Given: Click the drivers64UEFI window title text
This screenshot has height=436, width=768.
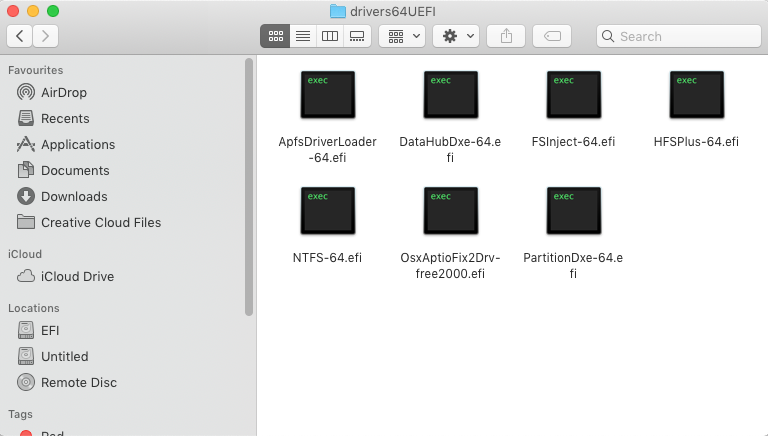Looking at the screenshot, I should pyautogui.click(x=393, y=11).
